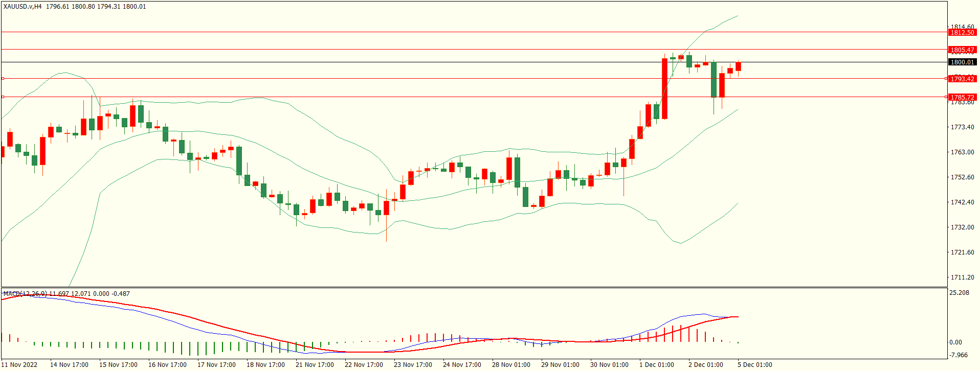This screenshot has width=980, height=371.
Task: Click the 14 Nov 17:00 time label
Action: (x=69, y=365)
